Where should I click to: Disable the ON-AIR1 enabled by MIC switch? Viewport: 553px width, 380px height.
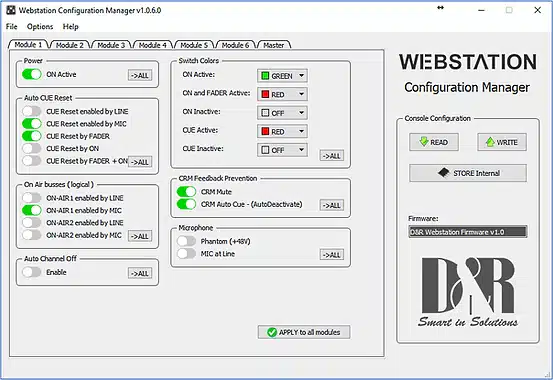(32, 210)
